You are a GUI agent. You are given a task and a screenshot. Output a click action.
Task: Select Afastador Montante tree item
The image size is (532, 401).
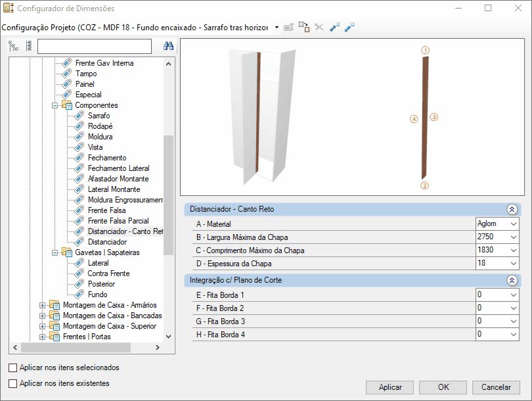click(x=118, y=179)
